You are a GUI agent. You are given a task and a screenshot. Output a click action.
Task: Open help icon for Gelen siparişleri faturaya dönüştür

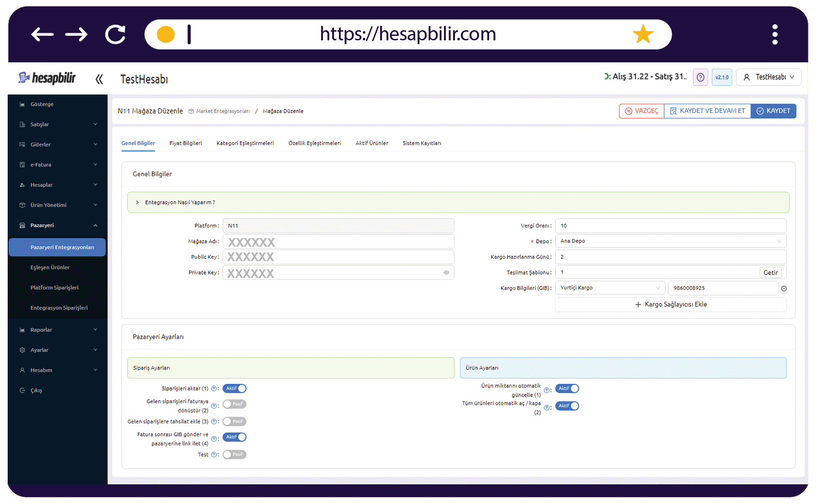[214, 406]
